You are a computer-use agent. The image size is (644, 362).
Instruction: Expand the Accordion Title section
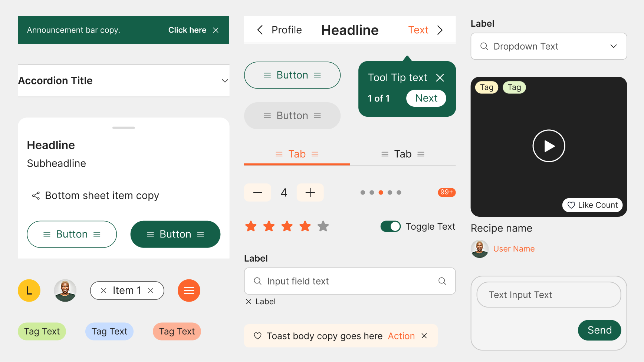224,81
